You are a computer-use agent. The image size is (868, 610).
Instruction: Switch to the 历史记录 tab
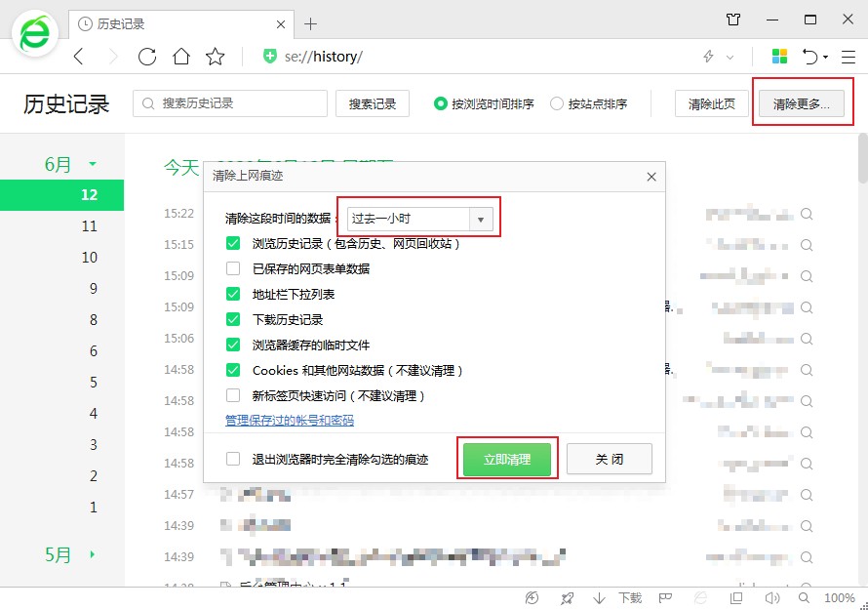click(x=181, y=24)
